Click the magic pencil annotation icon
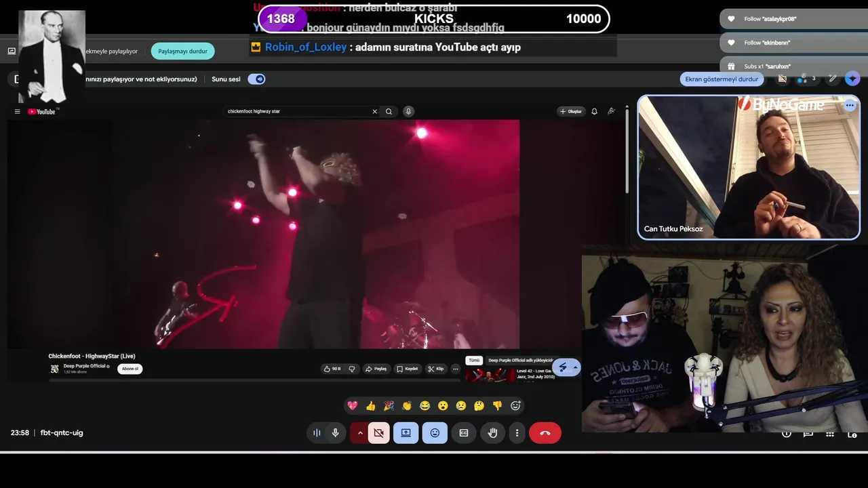This screenshot has width=868, height=488. (833, 79)
